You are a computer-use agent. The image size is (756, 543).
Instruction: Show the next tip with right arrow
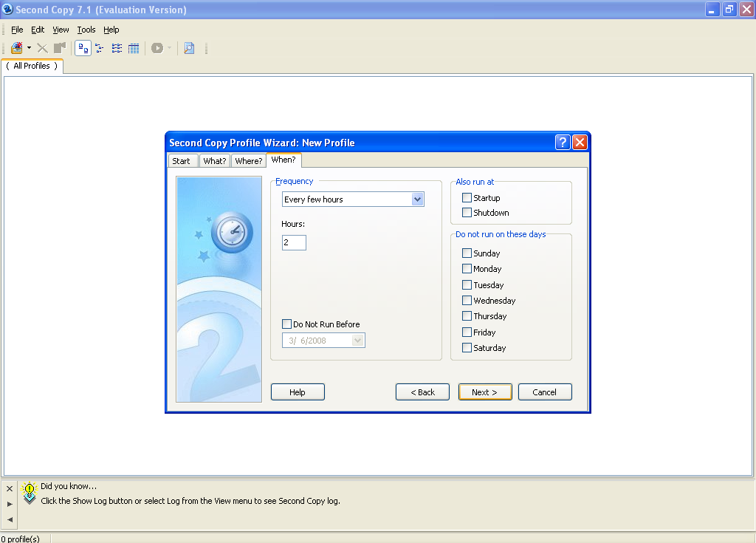pyautogui.click(x=10, y=504)
